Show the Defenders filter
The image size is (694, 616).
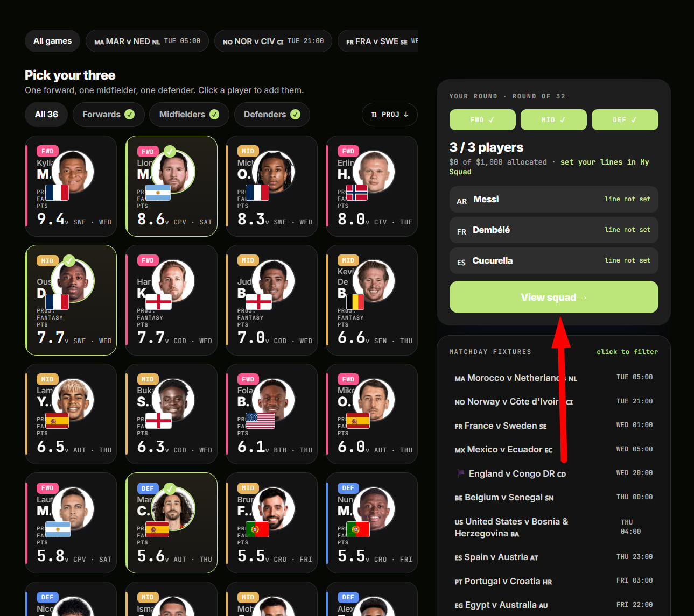click(x=272, y=115)
